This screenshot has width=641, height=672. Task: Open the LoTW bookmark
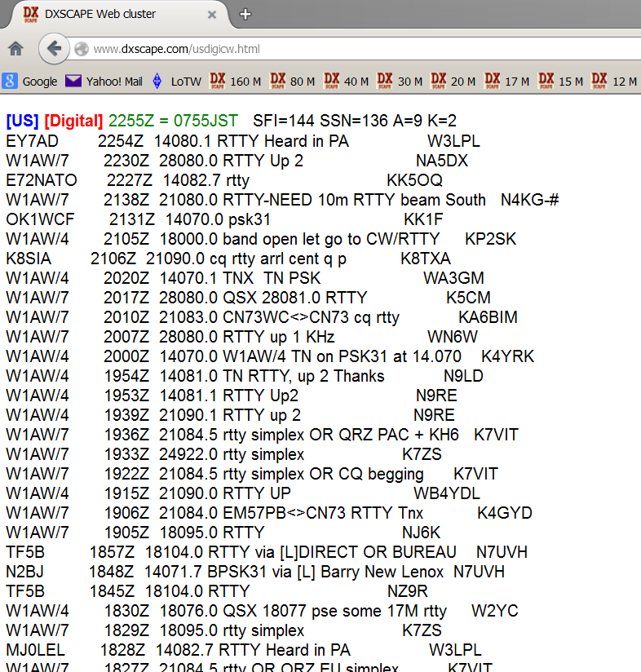coord(177,81)
